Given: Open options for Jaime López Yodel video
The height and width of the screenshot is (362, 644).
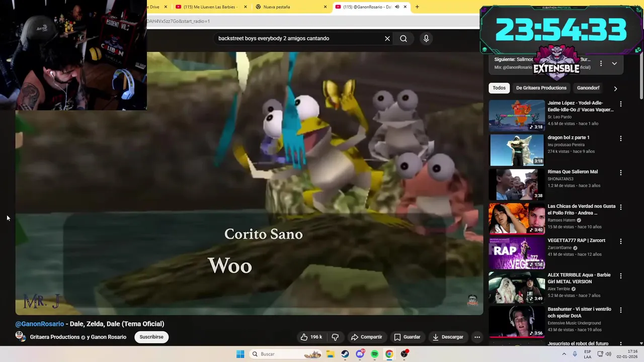Looking at the screenshot, I should 620,104.
